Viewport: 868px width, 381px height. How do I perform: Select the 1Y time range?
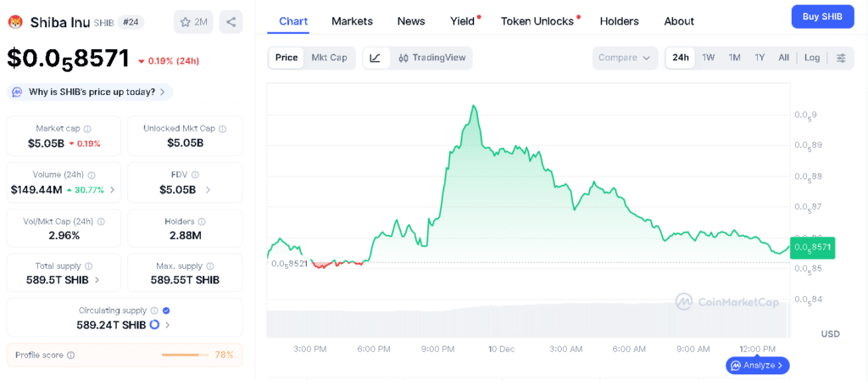click(x=759, y=58)
